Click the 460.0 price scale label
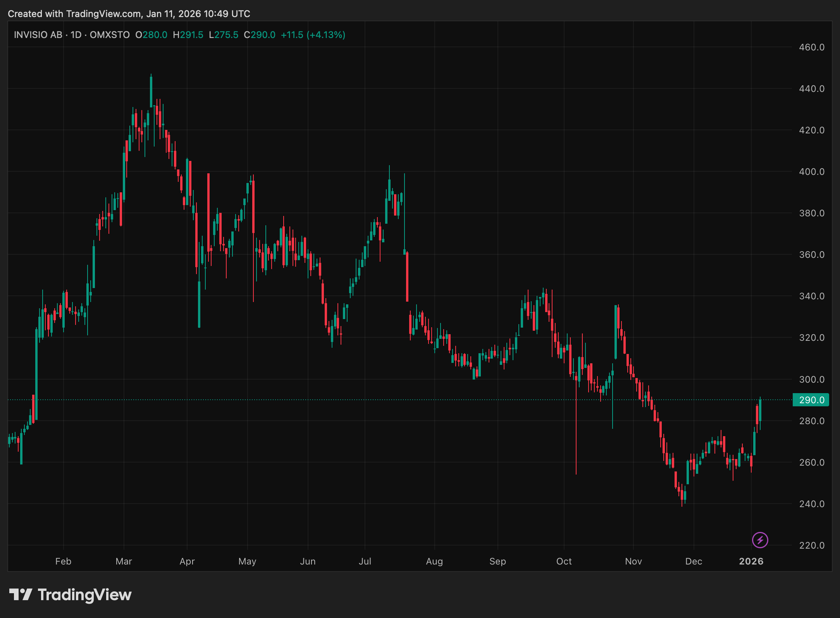The height and width of the screenshot is (618, 840). [811, 47]
